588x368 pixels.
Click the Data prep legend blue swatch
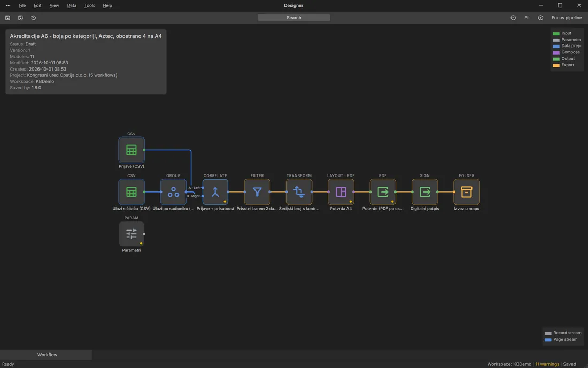pos(556,46)
